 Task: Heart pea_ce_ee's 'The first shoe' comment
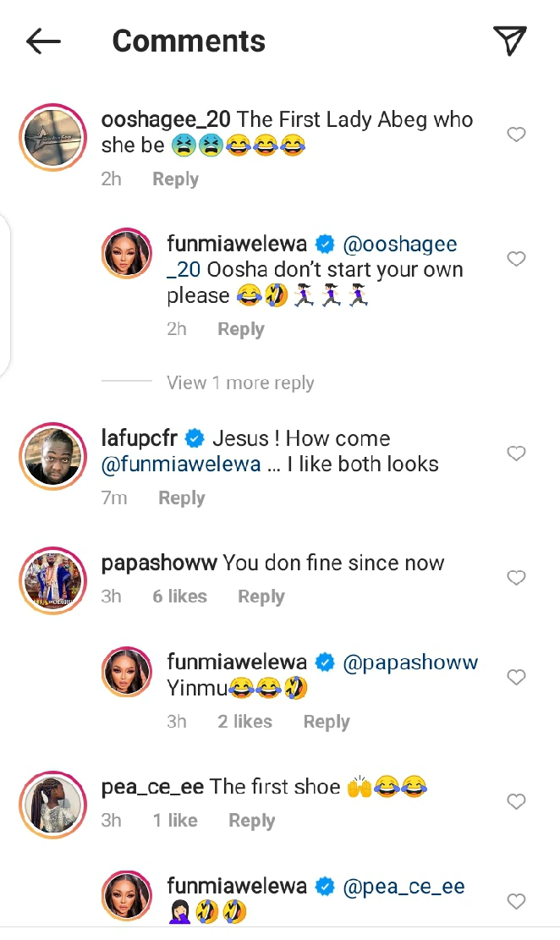pyautogui.click(x=516, y=801)
